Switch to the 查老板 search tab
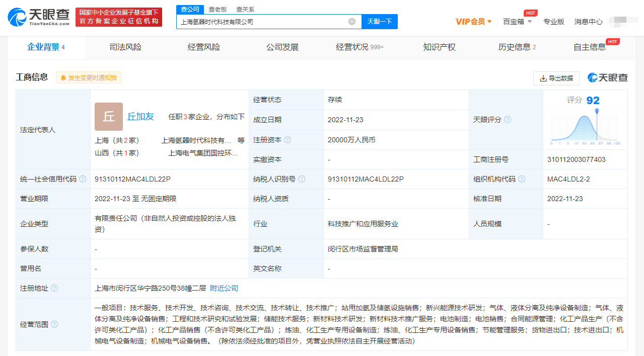Viewport: 644px width, 356px height. pyautogui.click(x=218, y=9)
